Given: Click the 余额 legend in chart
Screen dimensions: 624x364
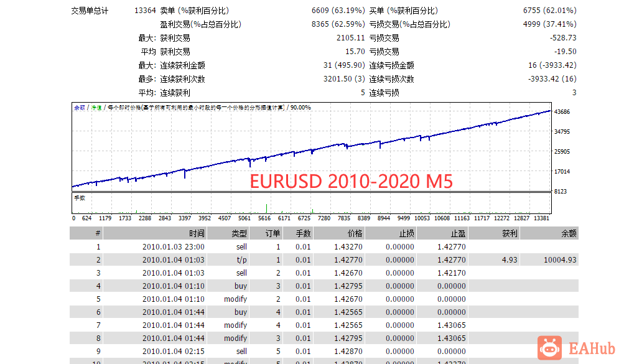Looking at the screenshot, I should point(80,108).
